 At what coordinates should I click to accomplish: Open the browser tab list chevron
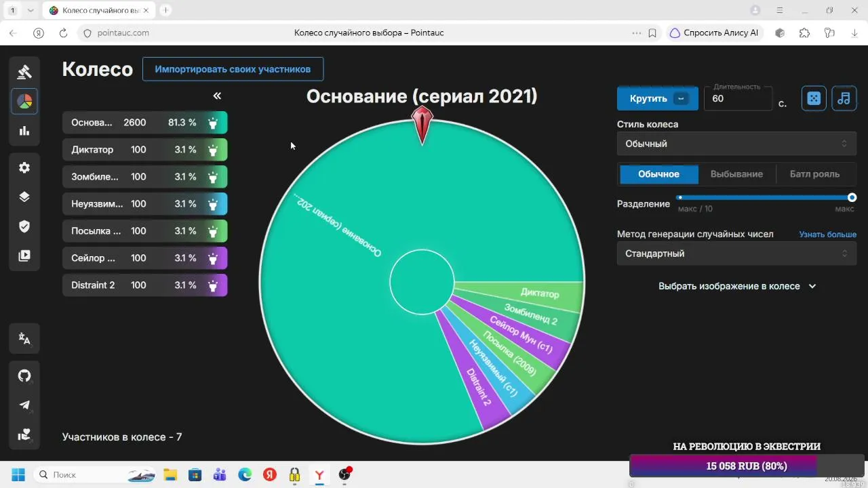click(x=31, y=10)
